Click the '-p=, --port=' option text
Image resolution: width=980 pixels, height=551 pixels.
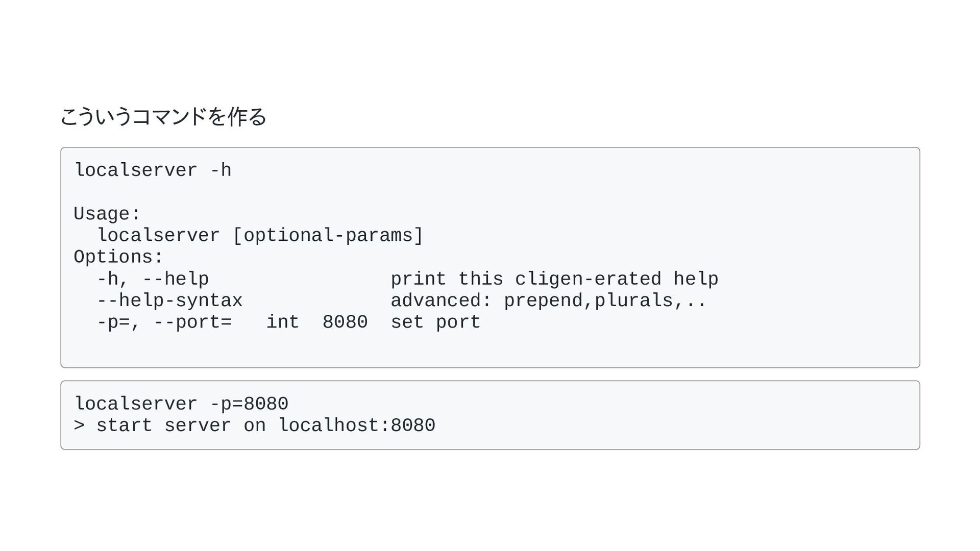pos(164,322)
